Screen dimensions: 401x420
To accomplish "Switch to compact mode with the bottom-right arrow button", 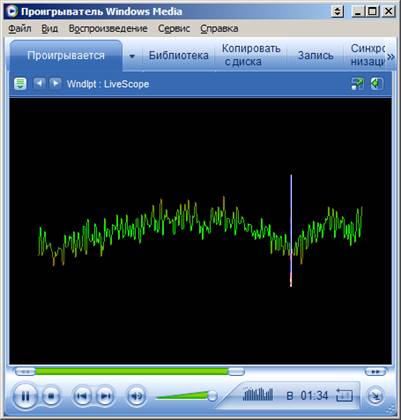I will 375,396.
